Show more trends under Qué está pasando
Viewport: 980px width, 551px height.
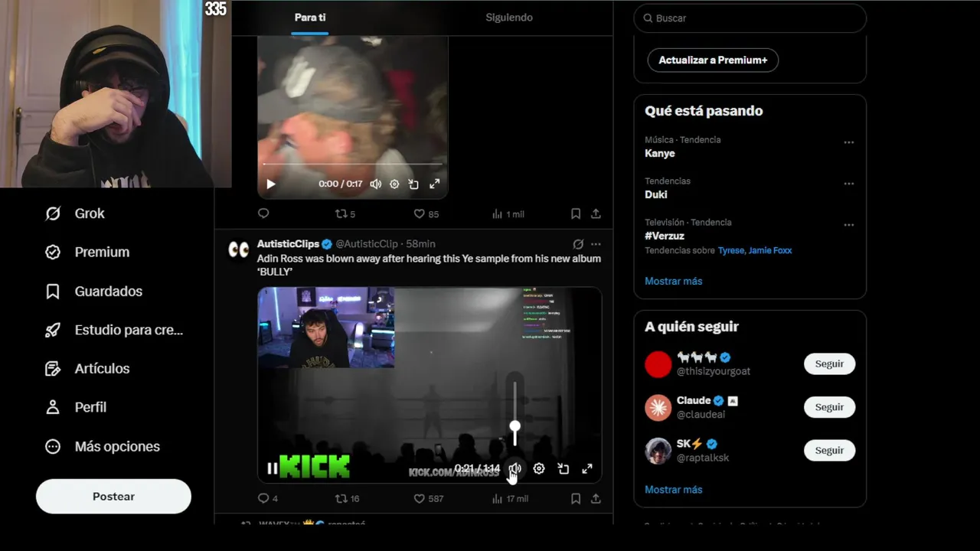[673, 281]
